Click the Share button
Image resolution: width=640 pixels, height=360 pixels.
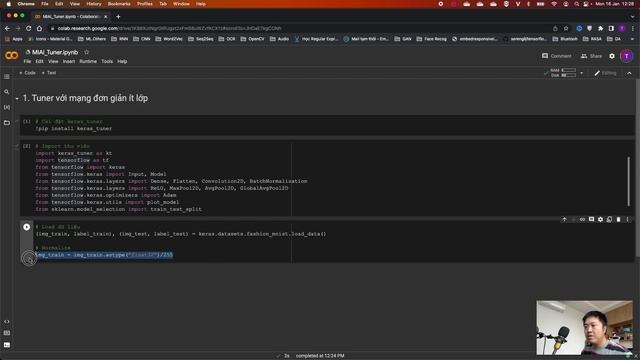(591, 56)
